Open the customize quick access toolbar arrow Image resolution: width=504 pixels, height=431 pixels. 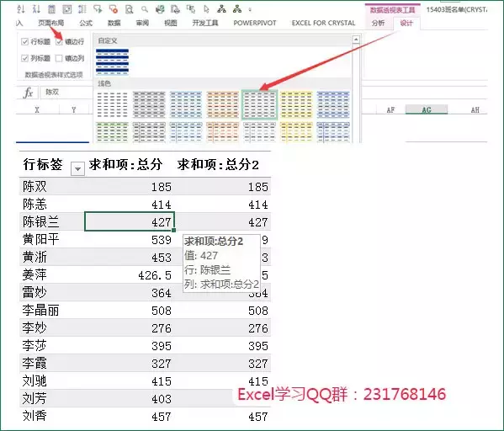250,9
